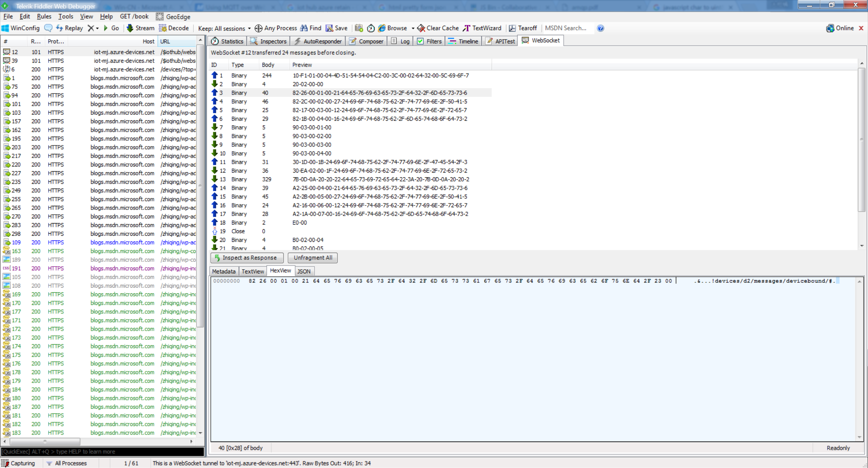Switch to the Statistics tab
This screenshot has height=468, width=868.
pyautogui.click(x=227, y=41)
